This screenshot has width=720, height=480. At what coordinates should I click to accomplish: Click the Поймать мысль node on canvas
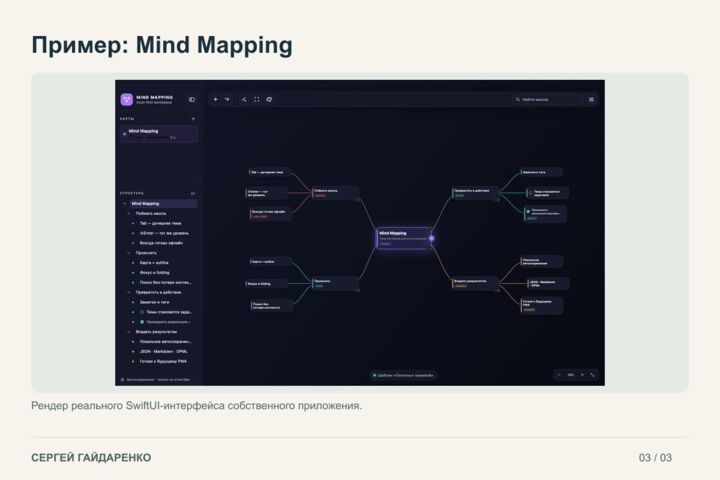[x=335, y=193]
